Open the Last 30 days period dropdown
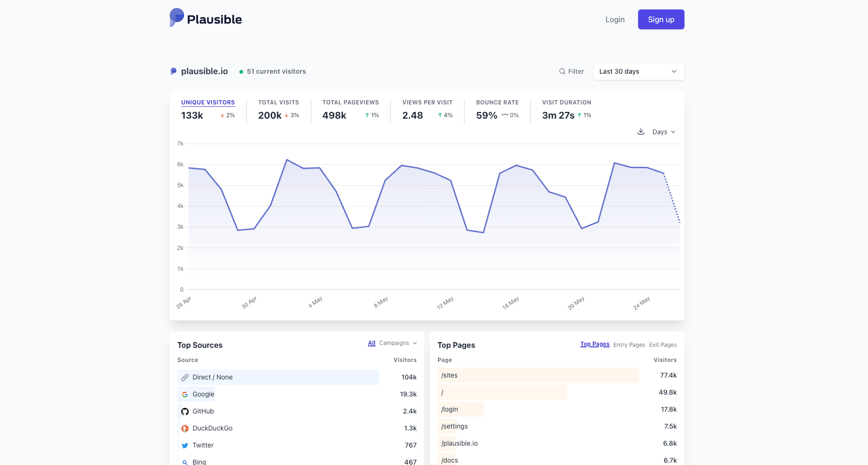The image size is (868, 465). [639, 71]
